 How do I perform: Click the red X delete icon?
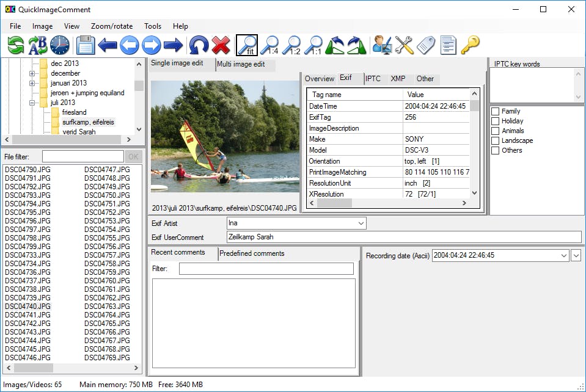221,45
